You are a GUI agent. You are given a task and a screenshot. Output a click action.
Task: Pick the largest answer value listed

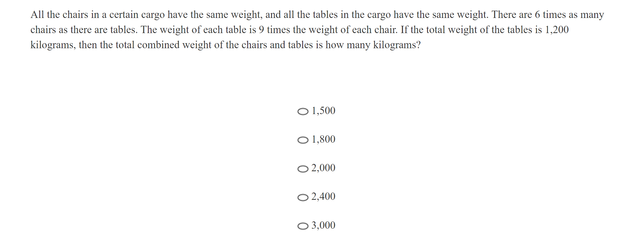coord(303,226)
